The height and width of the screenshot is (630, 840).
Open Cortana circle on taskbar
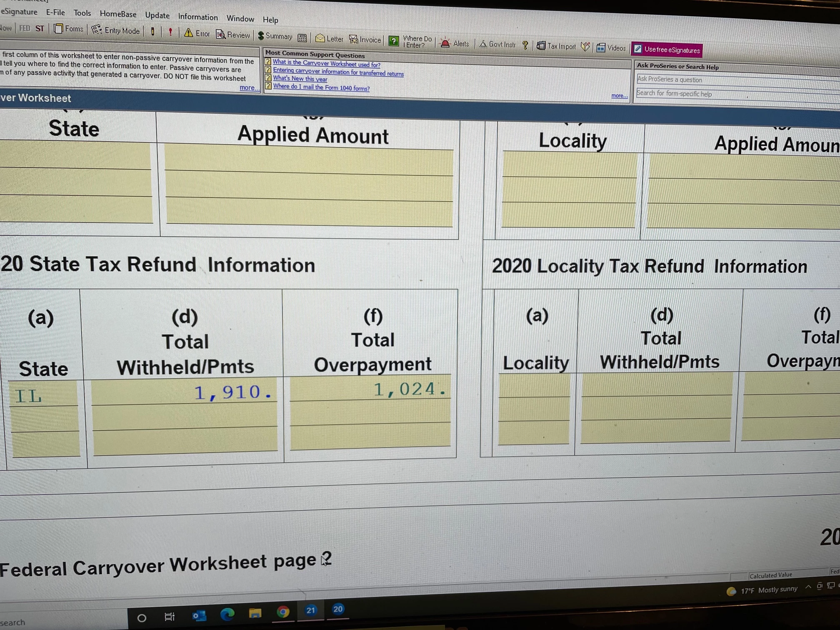click(x=142, y=618)
